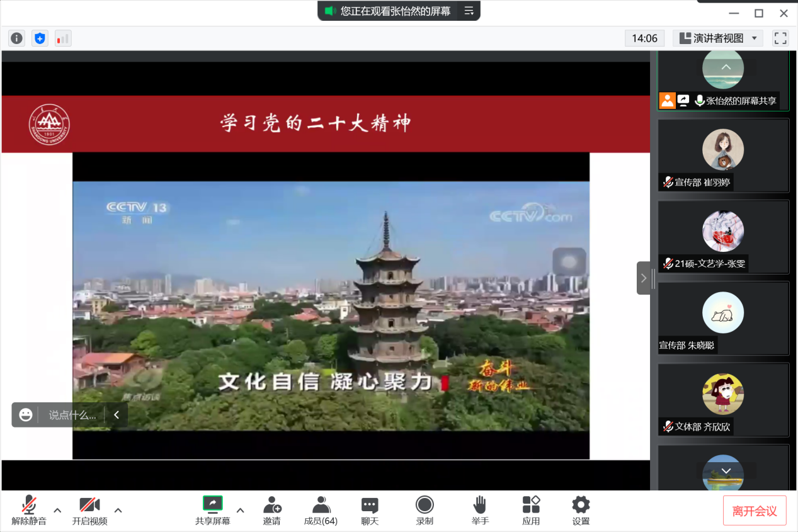The width and height of the screenshot is (798, 532).
Task: Enter full screen mode
Action: (x=780, y=38)
